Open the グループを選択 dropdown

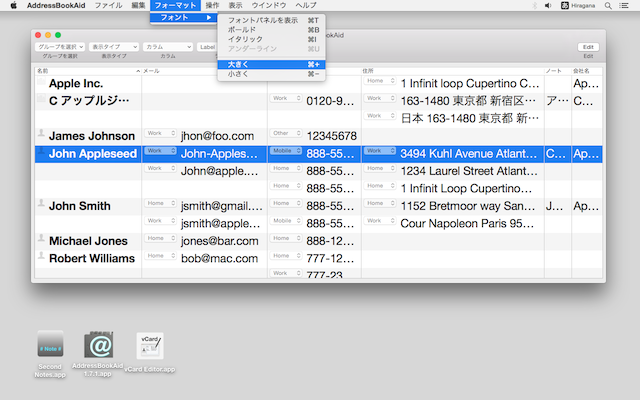[60, 47]
